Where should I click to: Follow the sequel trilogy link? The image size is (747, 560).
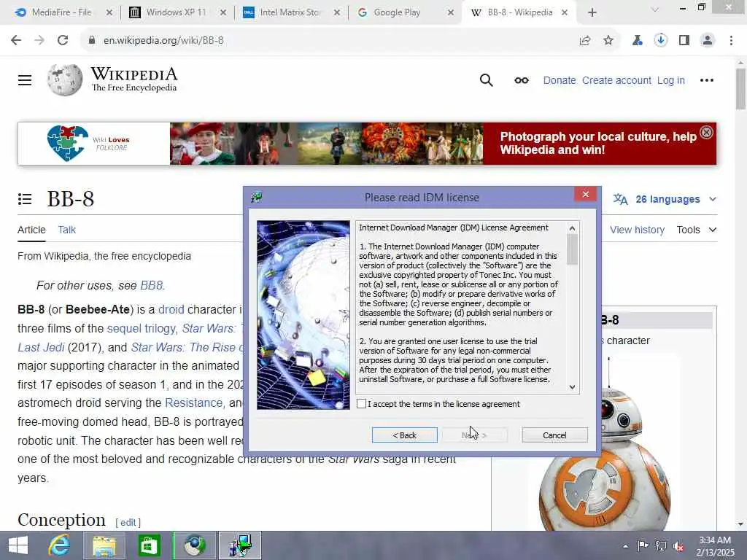pyautogui.click(x=142, y=329)
